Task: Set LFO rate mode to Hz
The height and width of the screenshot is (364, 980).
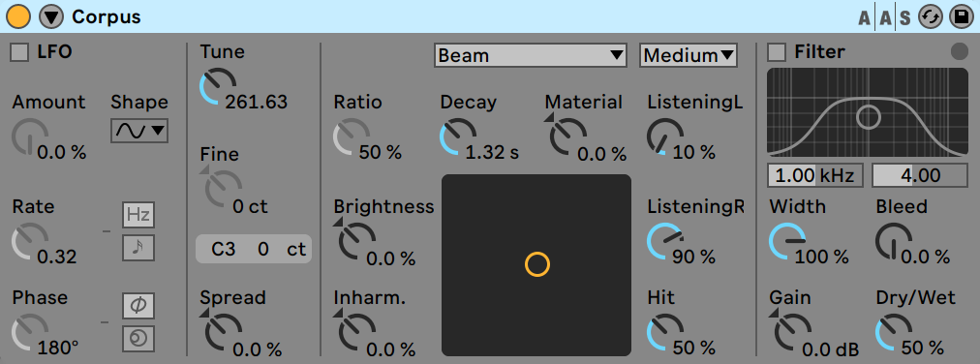Action: [138, 216]
